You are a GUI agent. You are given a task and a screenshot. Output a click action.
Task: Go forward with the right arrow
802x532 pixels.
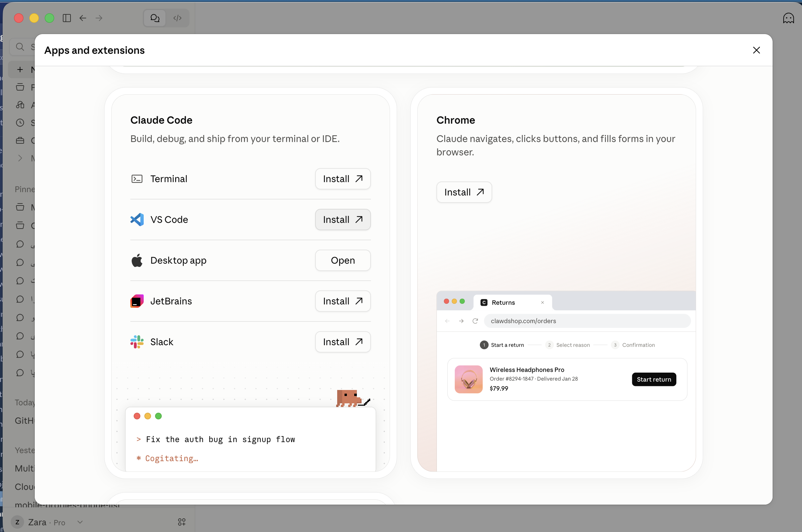[x=99, y=18]
